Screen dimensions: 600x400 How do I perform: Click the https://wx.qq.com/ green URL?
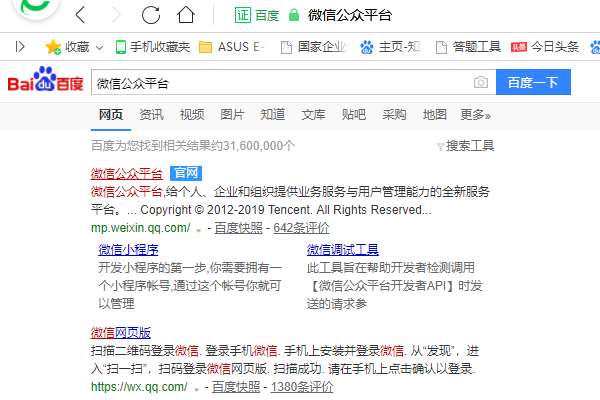[139, 387]
